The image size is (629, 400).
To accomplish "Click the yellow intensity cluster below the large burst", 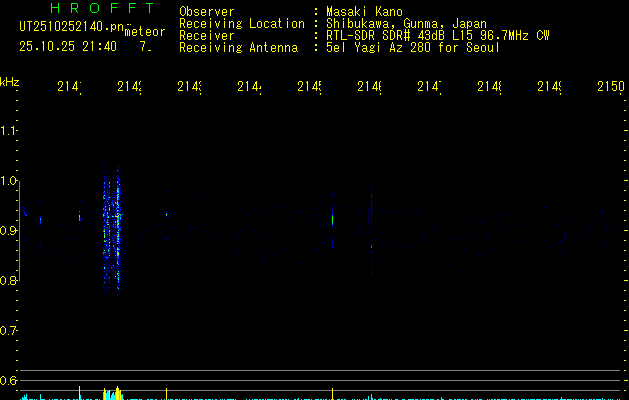I will click(x=112, y=393).
